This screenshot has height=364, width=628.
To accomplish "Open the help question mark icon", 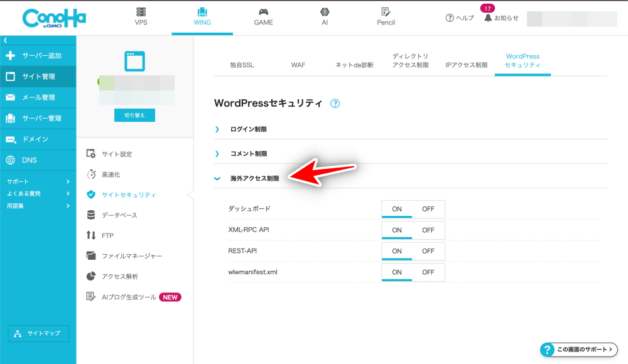I will [x=450, y=18].
